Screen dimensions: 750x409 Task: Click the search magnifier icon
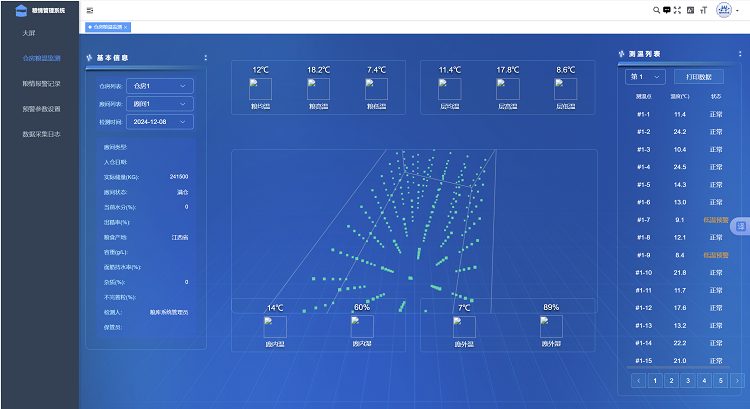[x=656, y=10]
